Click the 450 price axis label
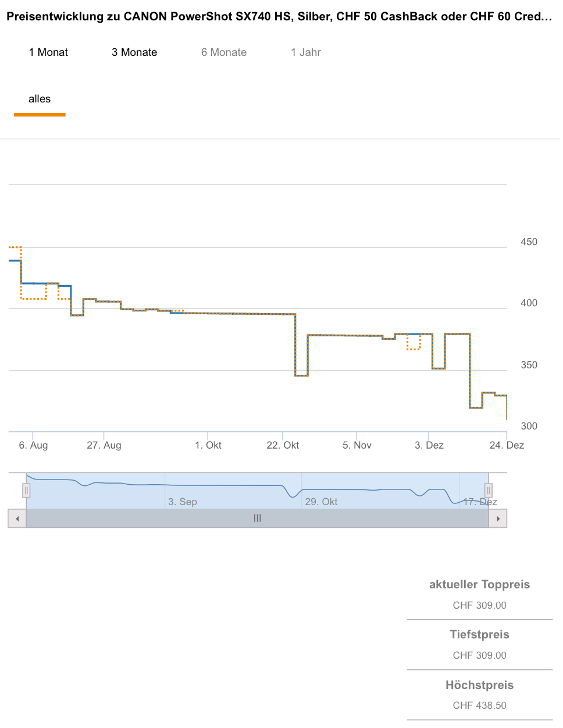 (529, 242)
